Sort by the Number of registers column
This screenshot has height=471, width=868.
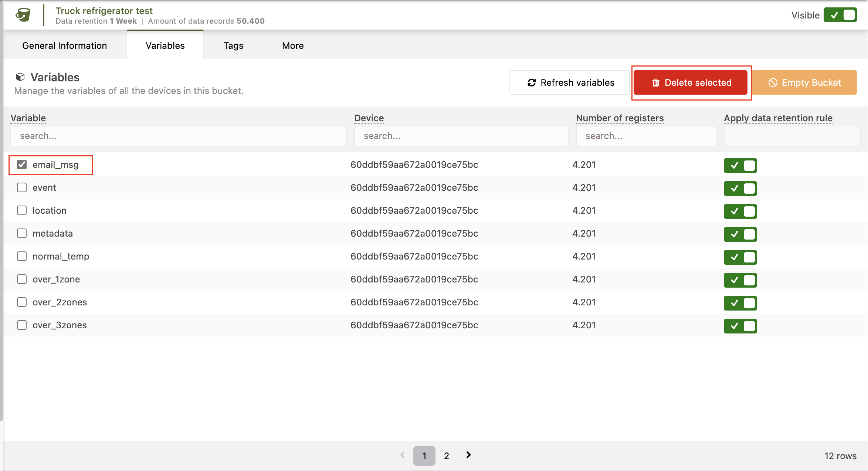pyautogui.click(x=620, y=118)
